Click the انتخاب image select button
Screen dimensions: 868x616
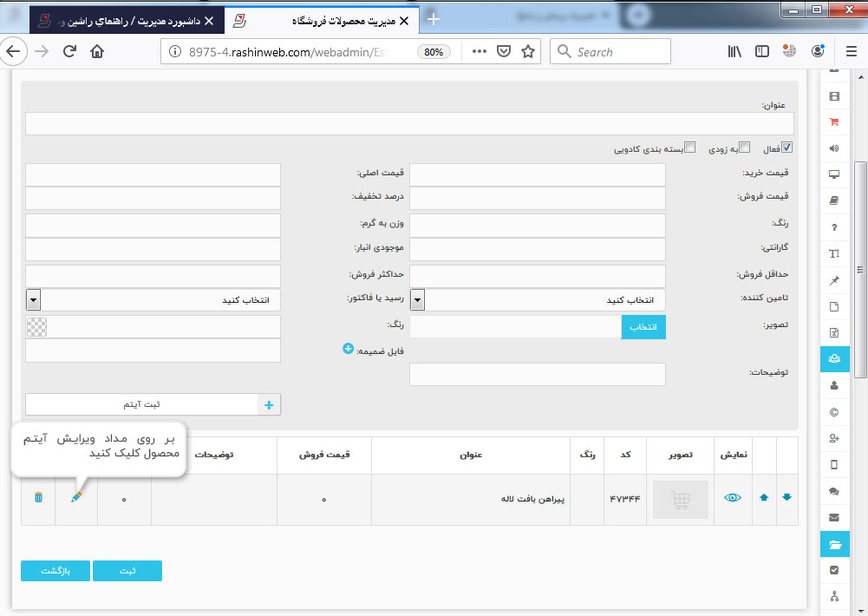click(x=643, y=327)
